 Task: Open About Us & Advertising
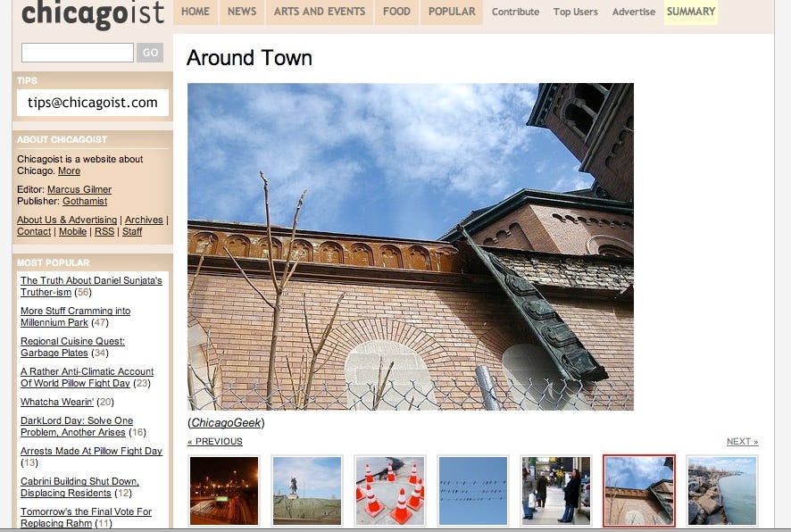(x=67, y=220)
